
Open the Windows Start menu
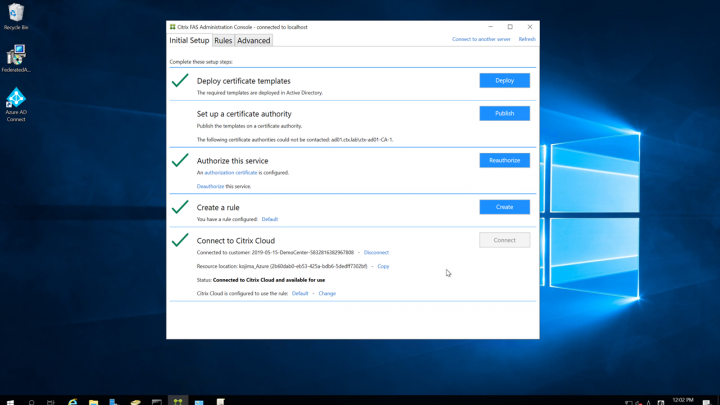[x=10, y=401]
